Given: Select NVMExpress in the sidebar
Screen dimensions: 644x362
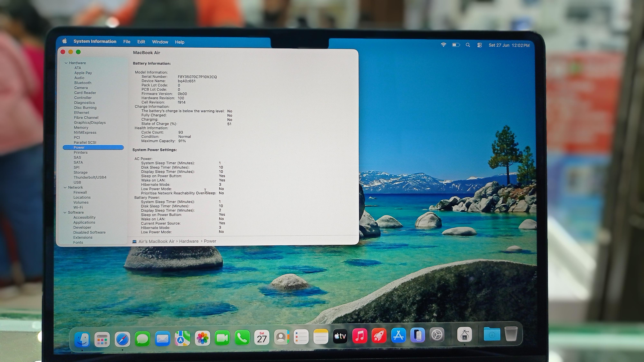Looking at the screenshot, I should 85,132.
